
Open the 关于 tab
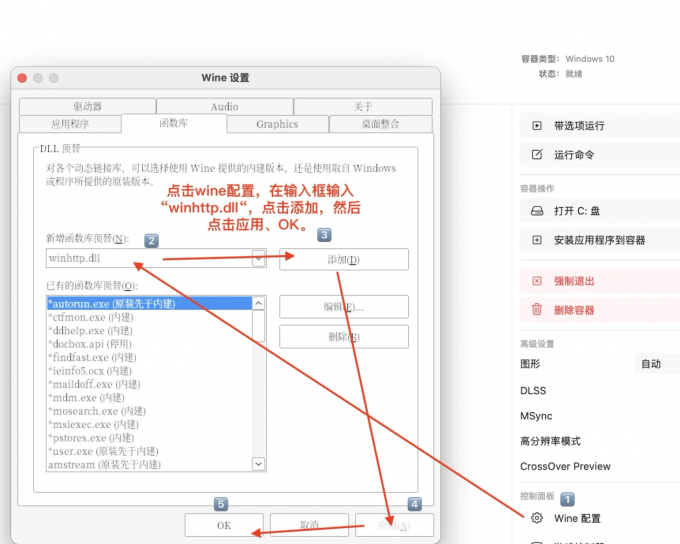(363, 106)
